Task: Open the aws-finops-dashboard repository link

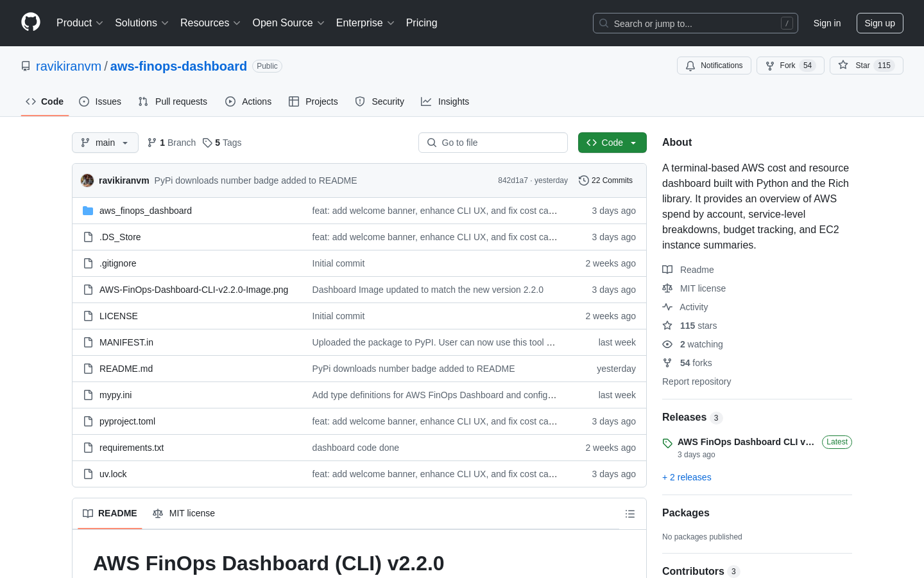Action: coord(178,66)
